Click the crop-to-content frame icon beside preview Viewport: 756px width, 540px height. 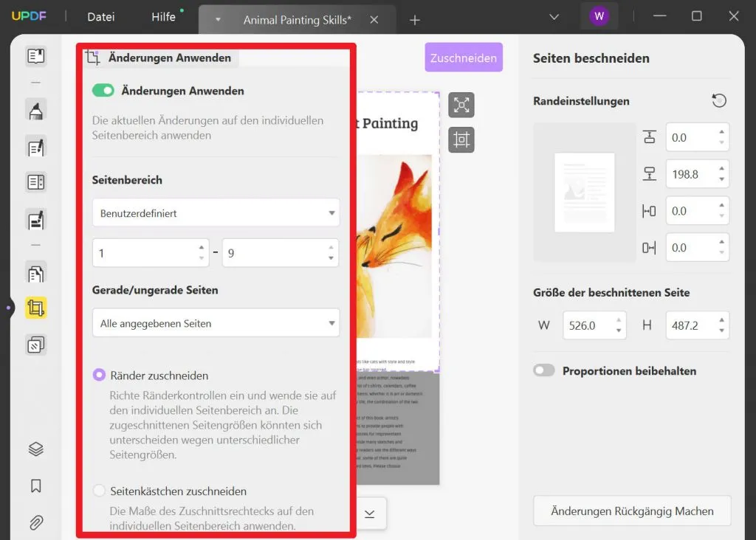tap(461, 139)
